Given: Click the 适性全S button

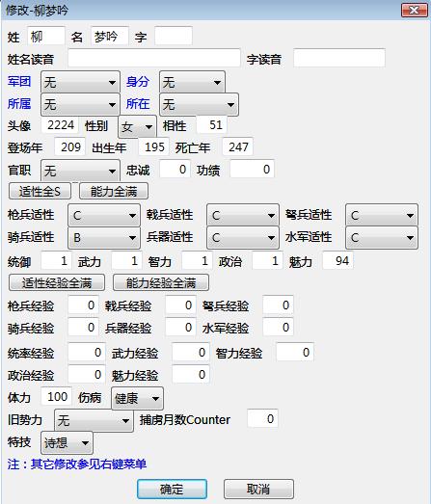Looking at the screenshot, I should click(40, 191).
